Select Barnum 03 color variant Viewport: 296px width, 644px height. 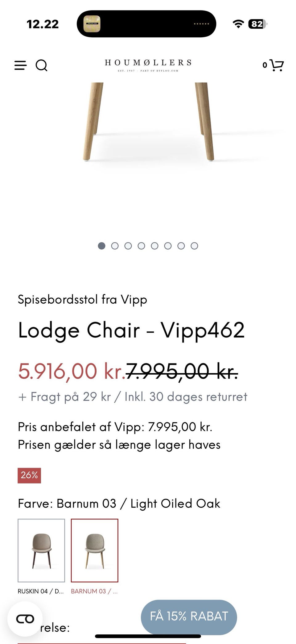tap(94, 550)
